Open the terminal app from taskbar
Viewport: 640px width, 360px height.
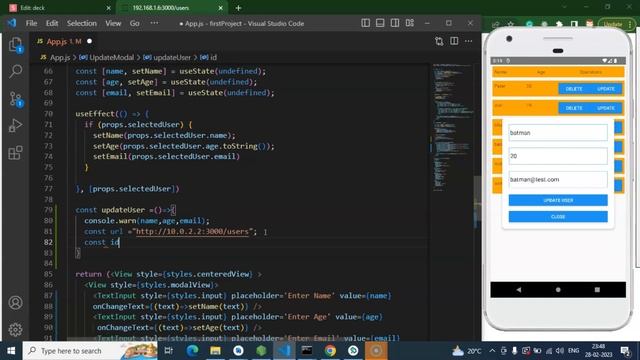coord(307,351)
